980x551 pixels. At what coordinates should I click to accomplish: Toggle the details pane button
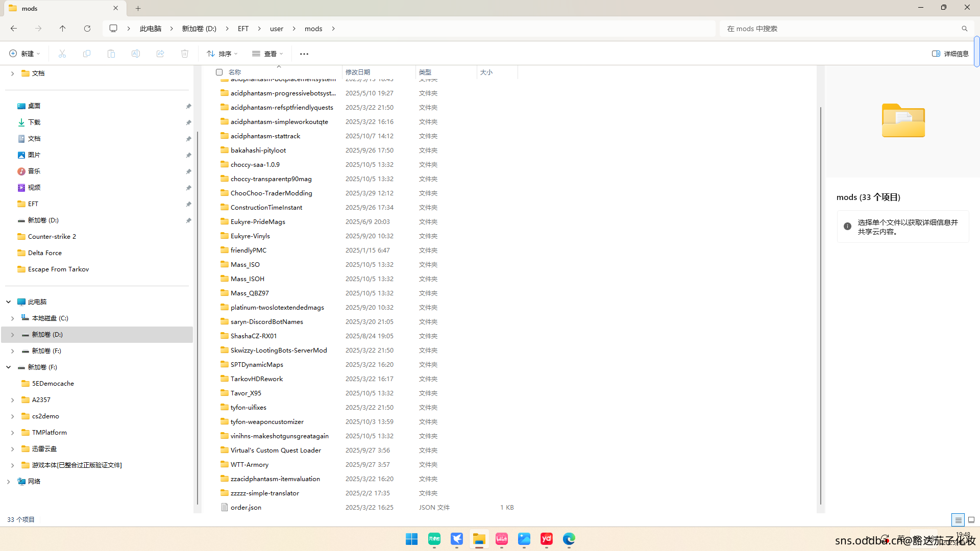(950, 54)
